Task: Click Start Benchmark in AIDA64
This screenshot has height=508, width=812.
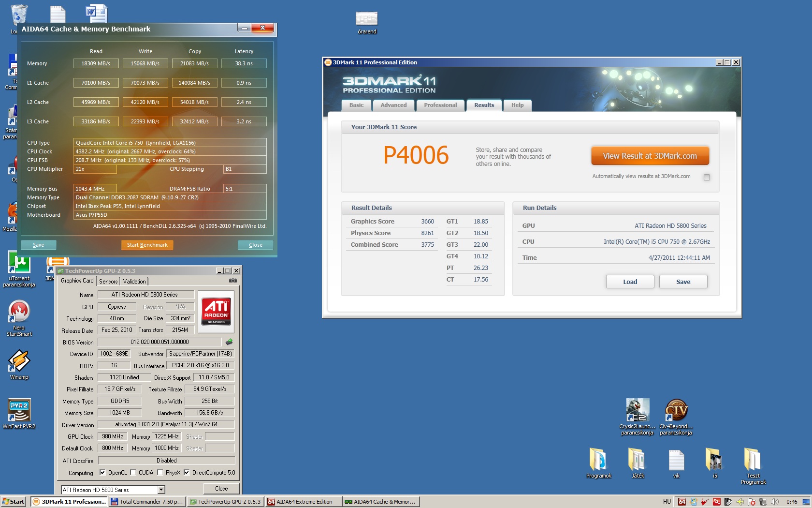Action: (x=147, y=245)
